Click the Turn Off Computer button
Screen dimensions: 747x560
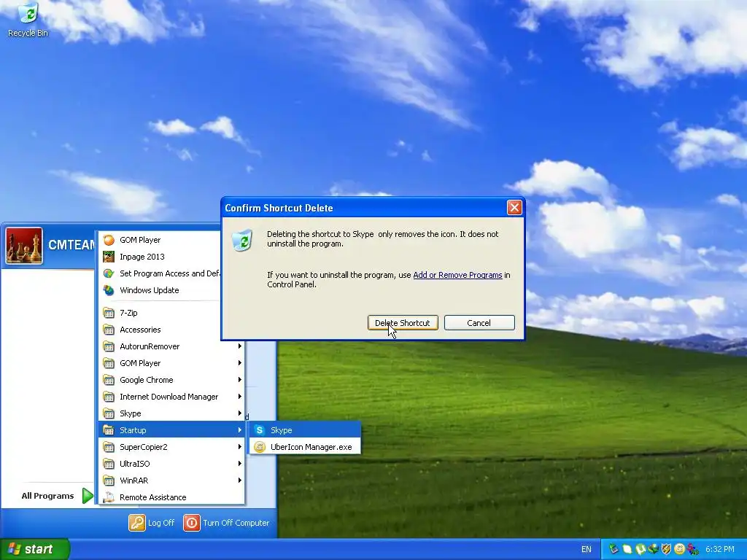227,523
